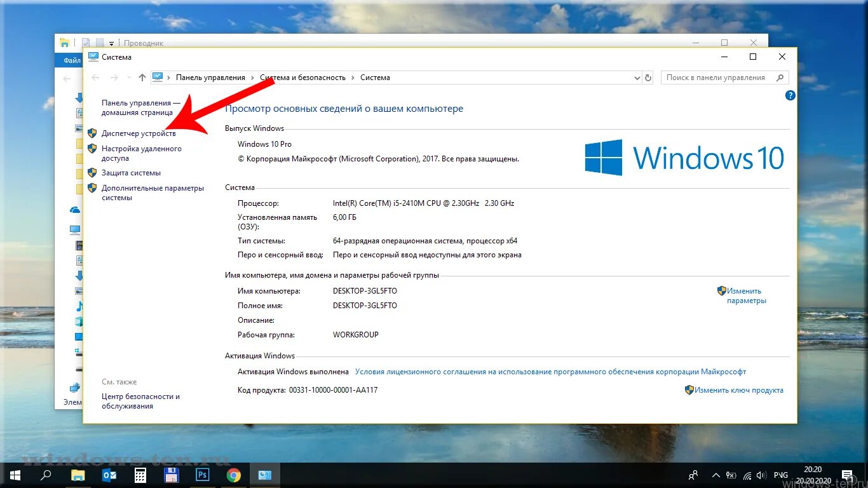Open Calculator from the taskbar
Screen dimensions: 868x488
[x=140, y=475]
